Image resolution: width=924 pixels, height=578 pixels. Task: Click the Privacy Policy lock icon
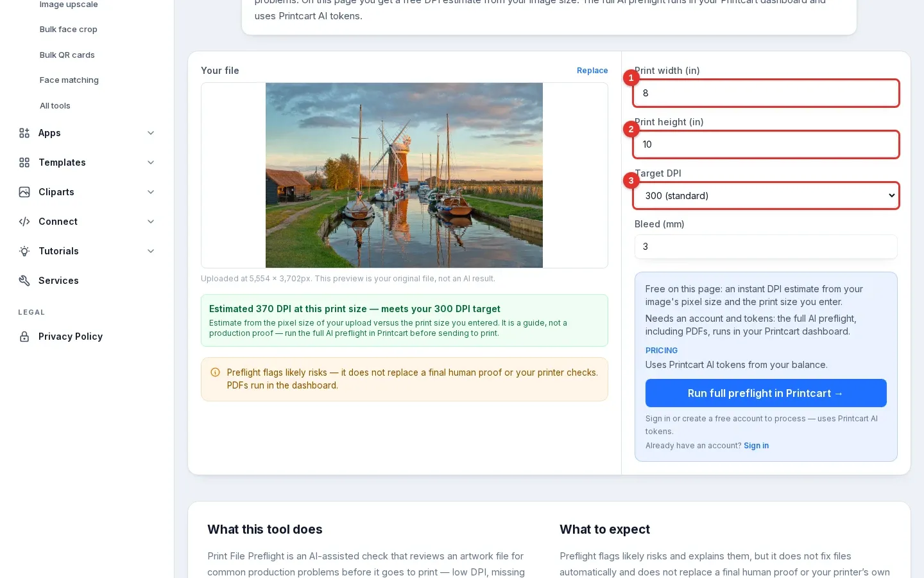point(24,337)
